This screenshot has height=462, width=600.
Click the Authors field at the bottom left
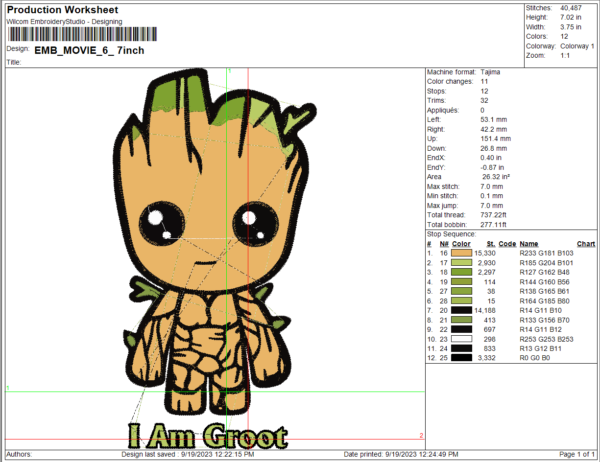(50, 454)
